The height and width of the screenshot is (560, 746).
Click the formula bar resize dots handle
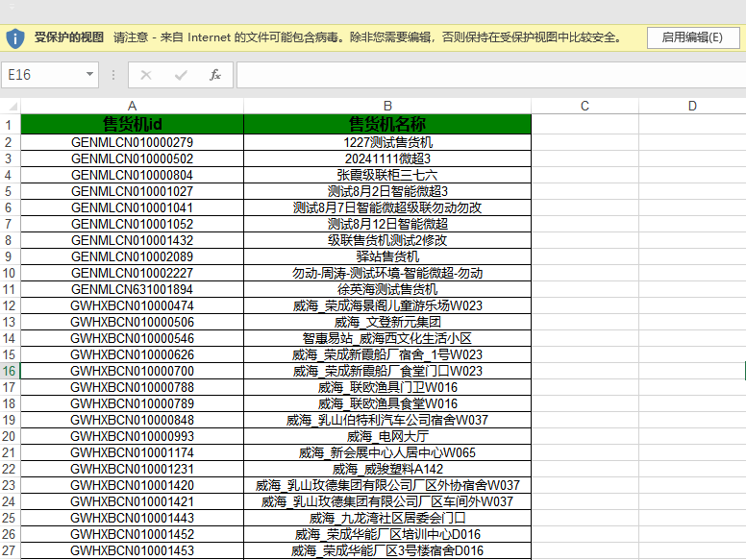tap(113, 75)
